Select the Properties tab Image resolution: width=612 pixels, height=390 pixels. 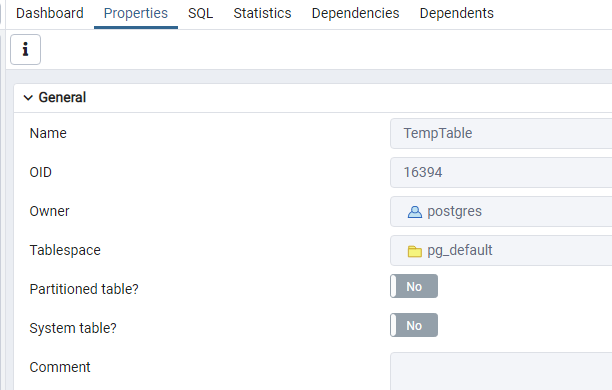(x=136, y=13)
